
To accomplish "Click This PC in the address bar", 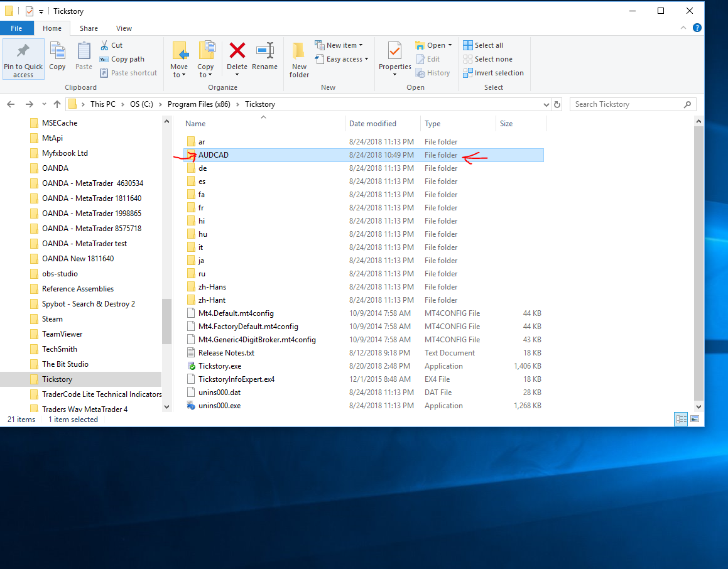I will (x=102, y=104).
